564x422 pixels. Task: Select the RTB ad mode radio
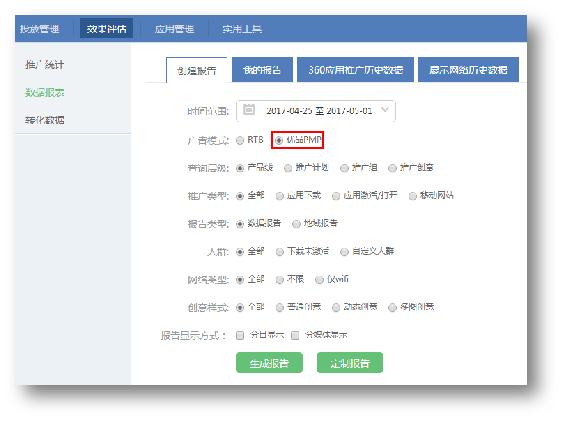[x=240, y=140]
